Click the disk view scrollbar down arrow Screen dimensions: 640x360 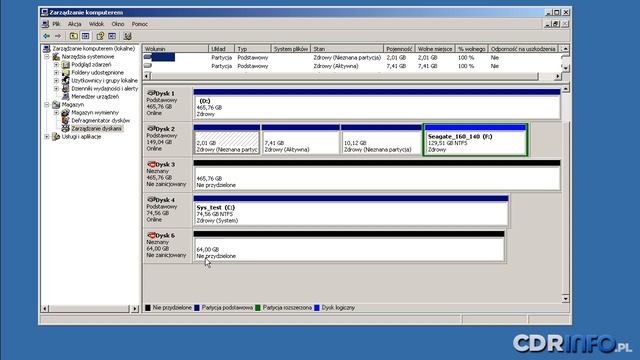tap(565, 299)
